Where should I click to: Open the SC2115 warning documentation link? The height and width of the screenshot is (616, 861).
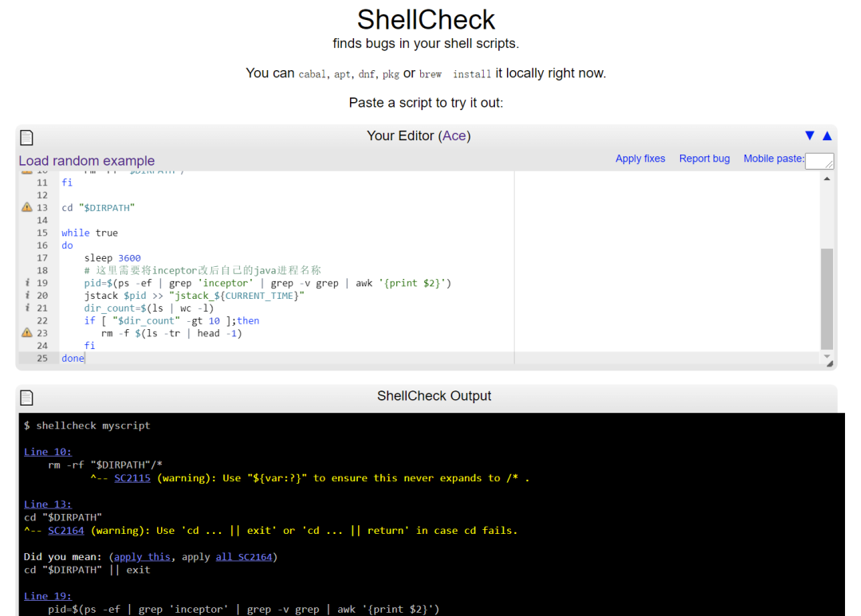(x=131, y=477)
